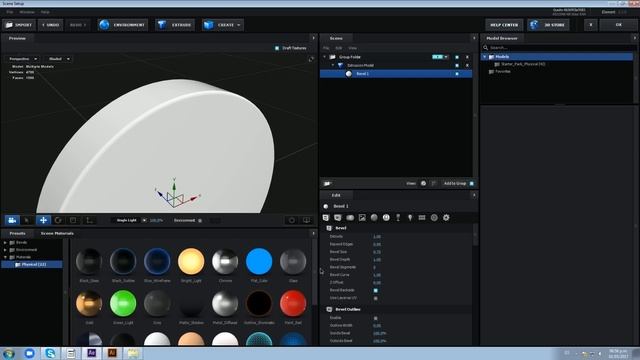Select the camera orbit tool in Preview toolbar

click(12, 220)
